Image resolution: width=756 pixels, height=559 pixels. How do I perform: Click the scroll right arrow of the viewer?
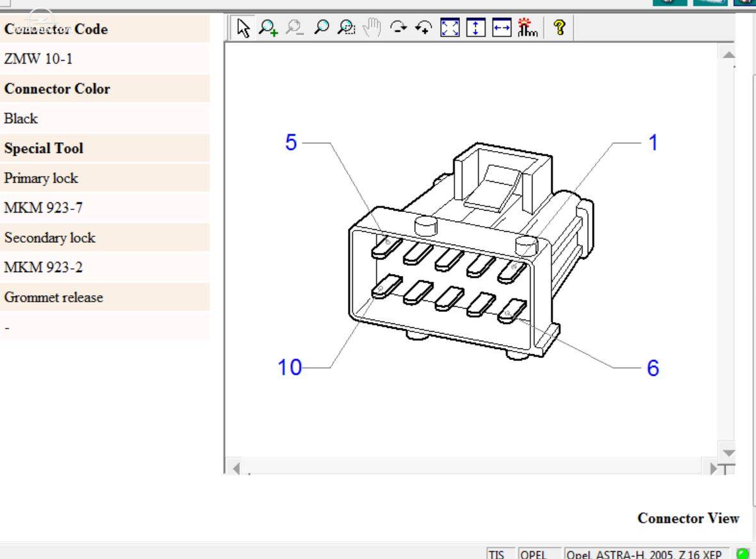(714, 469)
